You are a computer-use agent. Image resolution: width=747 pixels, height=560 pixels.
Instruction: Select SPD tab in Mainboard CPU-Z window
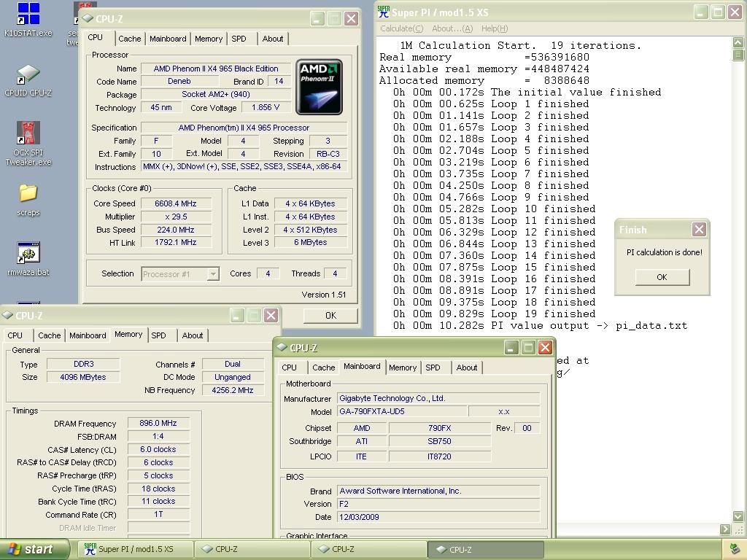pos(433,367)
